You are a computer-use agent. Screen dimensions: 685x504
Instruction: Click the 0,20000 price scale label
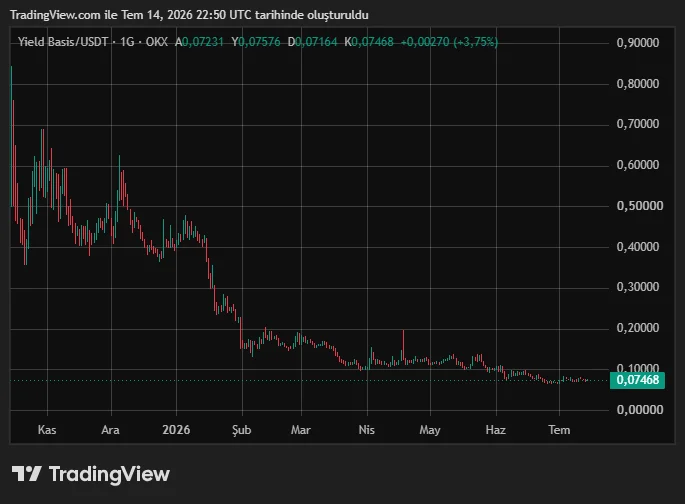pos(637,328)
